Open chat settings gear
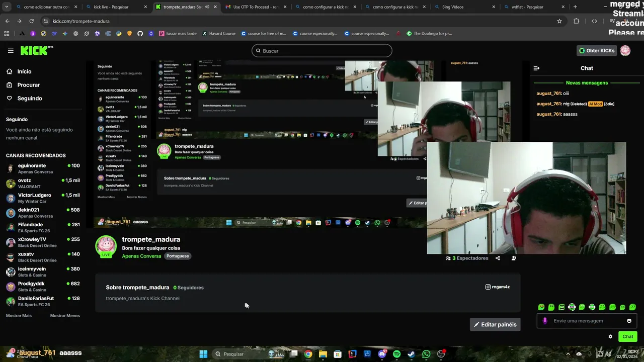The image size is (644, 362). (x=610, y=337)
